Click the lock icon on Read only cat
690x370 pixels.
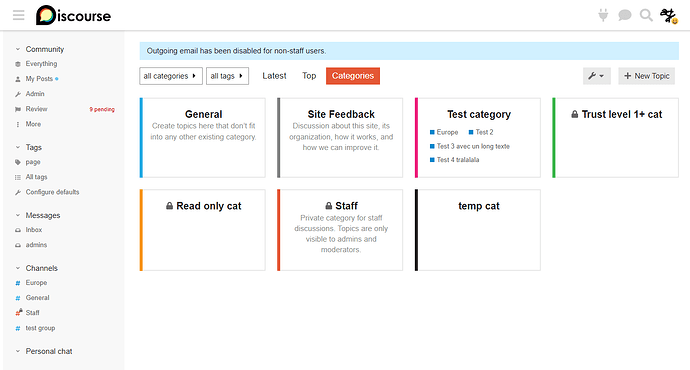[x=169, y=206]
